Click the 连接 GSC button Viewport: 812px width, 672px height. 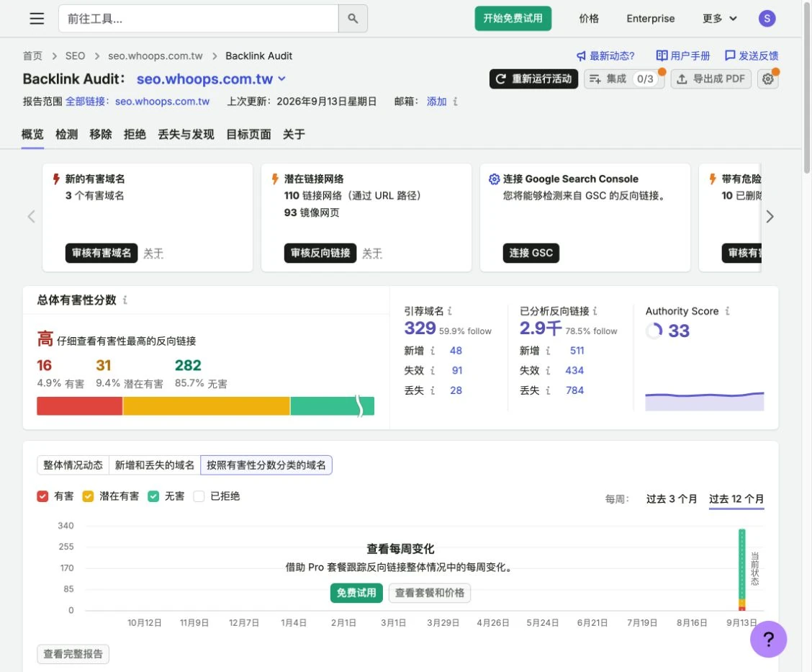click(x=531, y=253)
